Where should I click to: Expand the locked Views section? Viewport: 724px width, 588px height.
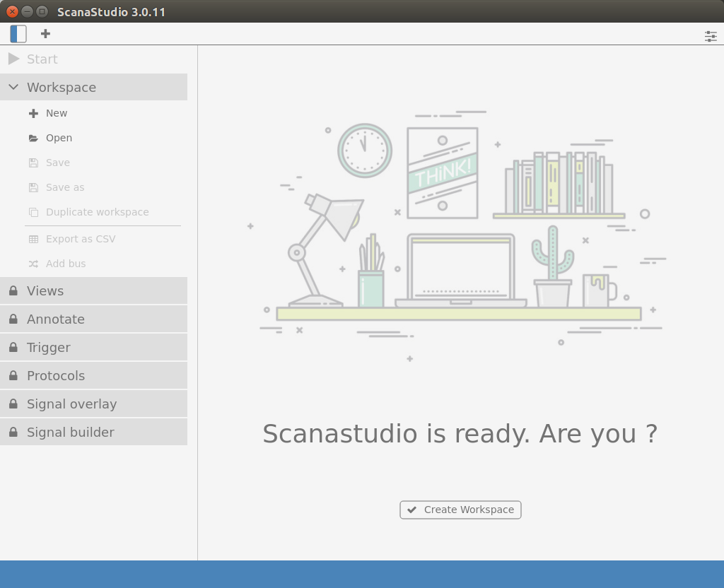(94, 290)
